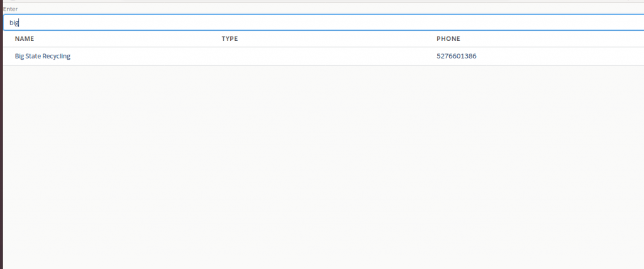Sort by the PHONE column header
644x269 pixels.
click(448, 39)
